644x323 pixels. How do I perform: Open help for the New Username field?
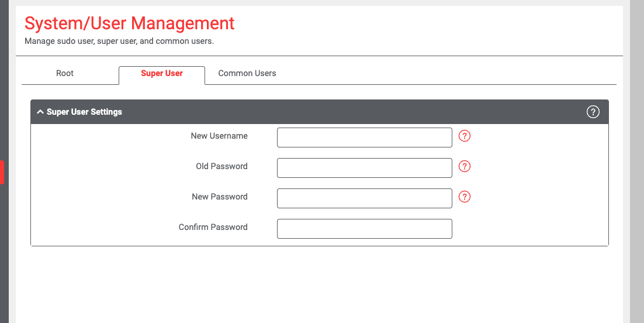coord(465,136)
